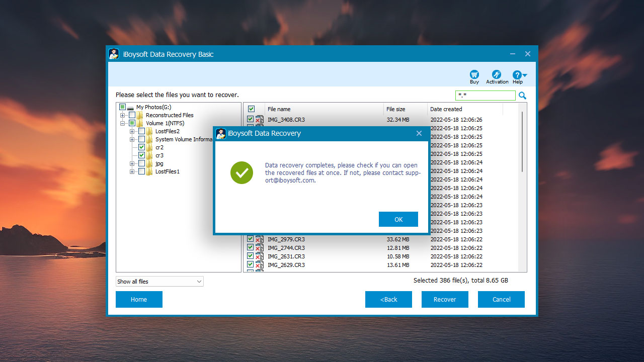Expand the jpg folder tree node
644x362 pixels.
tap(132, 163)
